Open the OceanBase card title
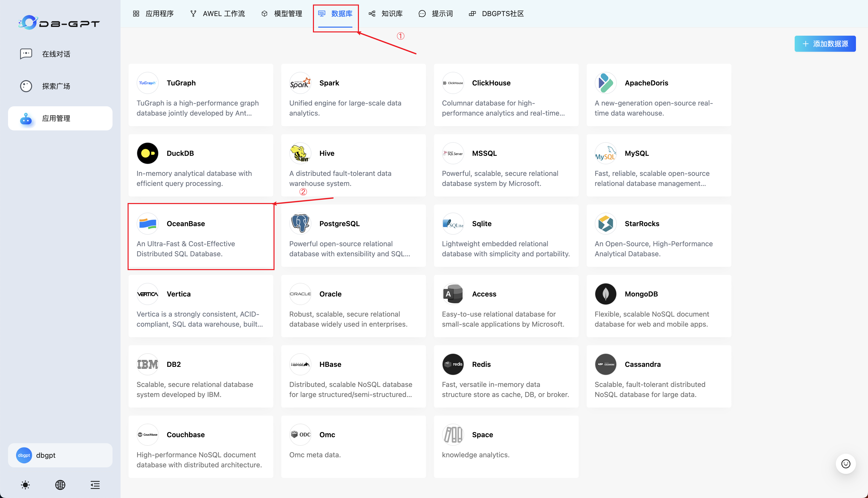868x498 pixels. (186, 224)
